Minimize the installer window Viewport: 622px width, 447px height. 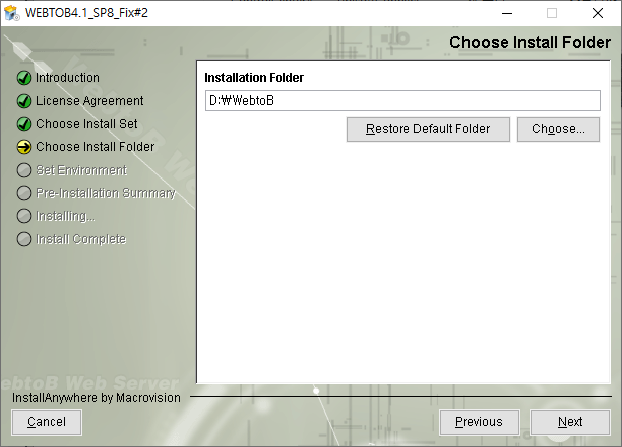click(507, 13)
